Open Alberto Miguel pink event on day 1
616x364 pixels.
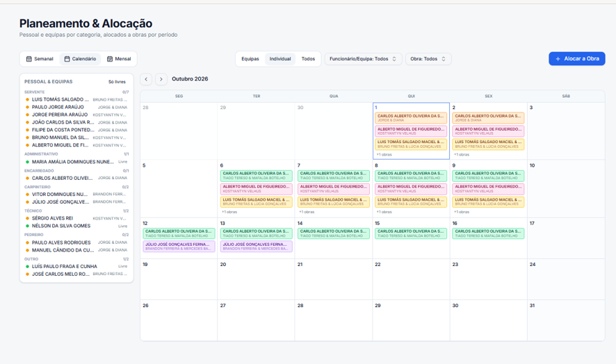pos(411,131)
